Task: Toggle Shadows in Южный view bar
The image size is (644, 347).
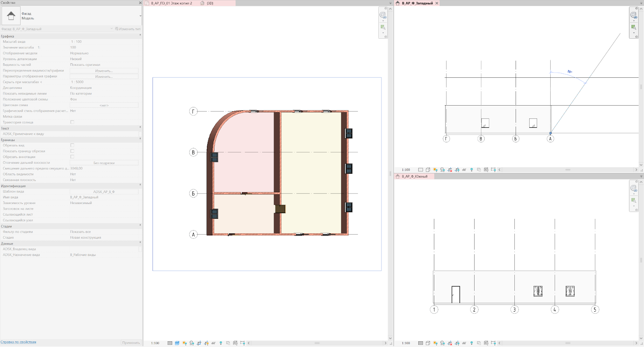Action: (x=442, y=343)
